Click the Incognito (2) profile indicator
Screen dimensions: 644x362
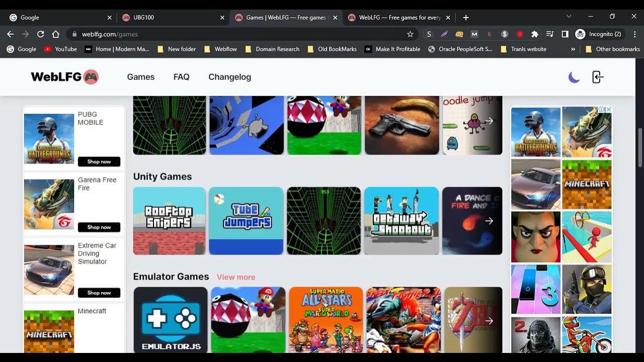599,34
